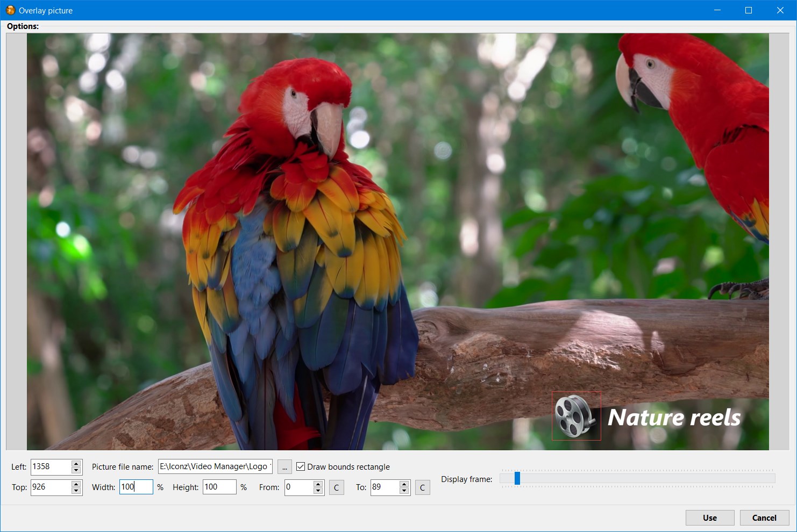Click the Cancel button
The height and width of the screenshot is (532, 797).
(764, 517)
